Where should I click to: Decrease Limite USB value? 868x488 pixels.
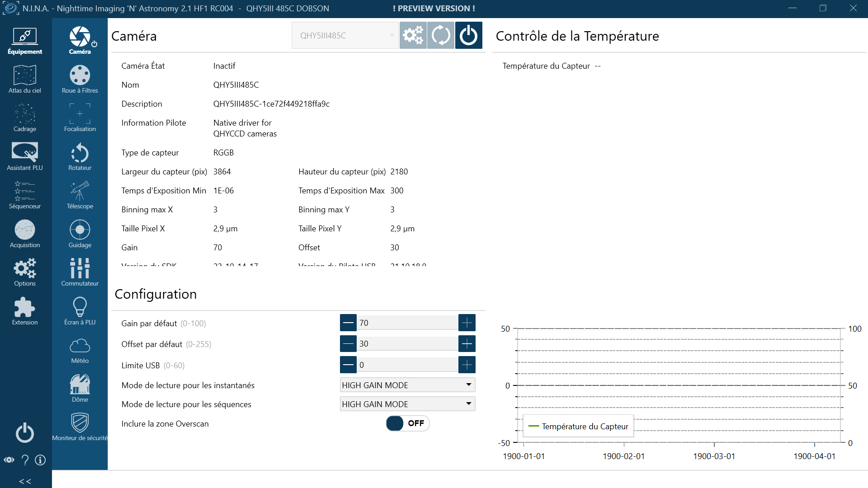coord(348,365)
